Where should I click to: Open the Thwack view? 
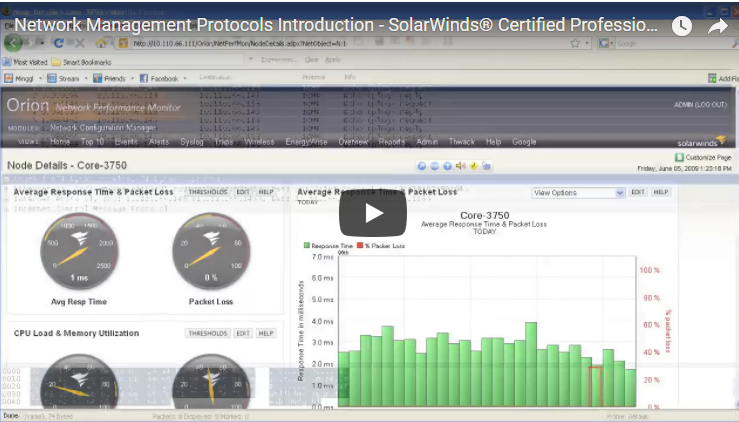tap(462, 141)
